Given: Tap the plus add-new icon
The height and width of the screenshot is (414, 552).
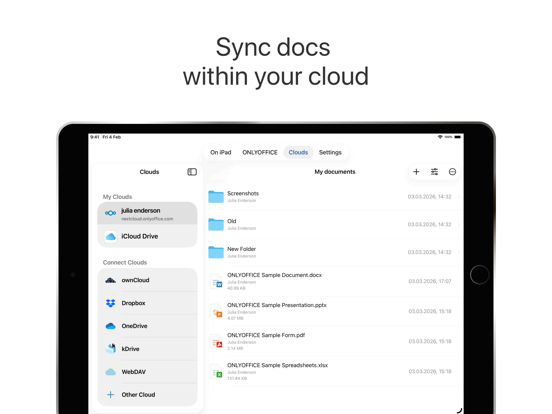Looking at the screenshot, I should 416,172.
